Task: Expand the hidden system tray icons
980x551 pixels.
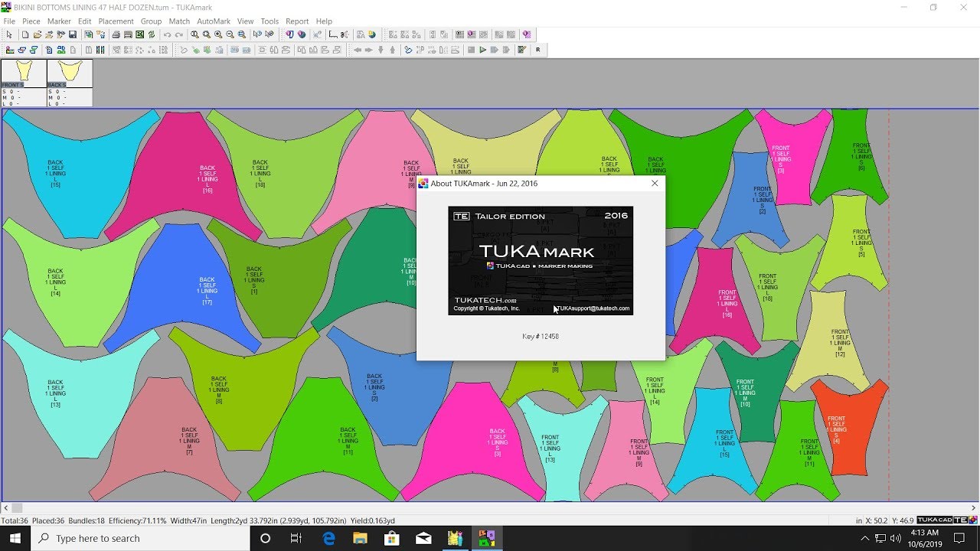Action: point(865,538)
